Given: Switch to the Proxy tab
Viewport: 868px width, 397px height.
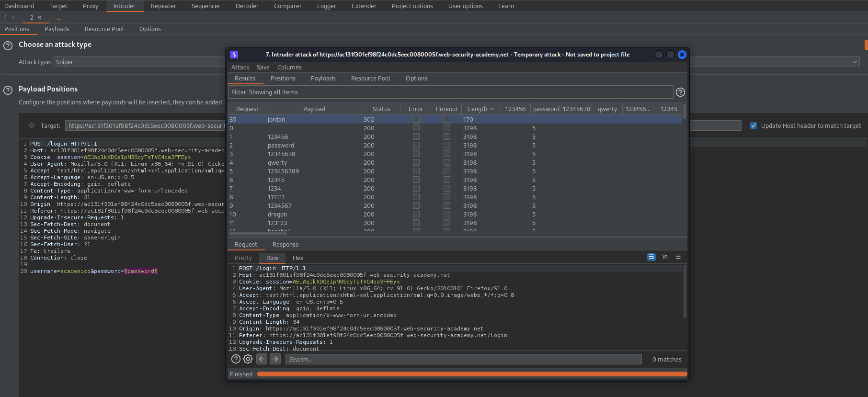Looking at the screenshot, I should coord(91,6).
